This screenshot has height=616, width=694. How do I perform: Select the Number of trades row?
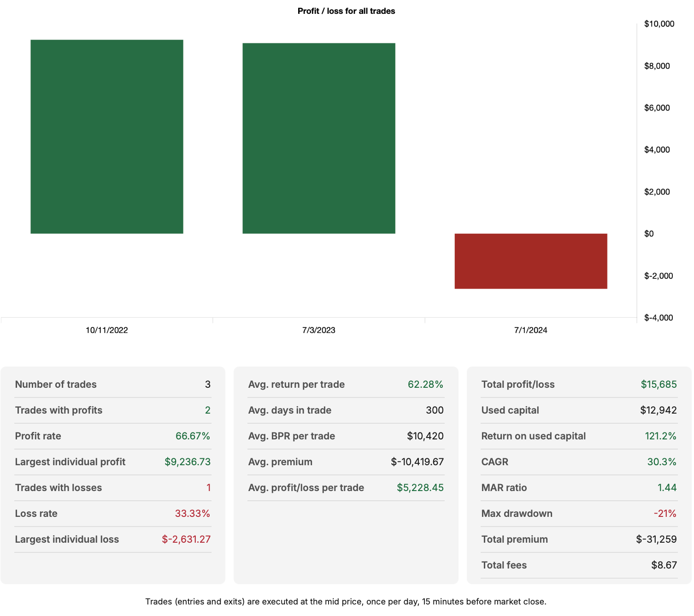(112, 384)
